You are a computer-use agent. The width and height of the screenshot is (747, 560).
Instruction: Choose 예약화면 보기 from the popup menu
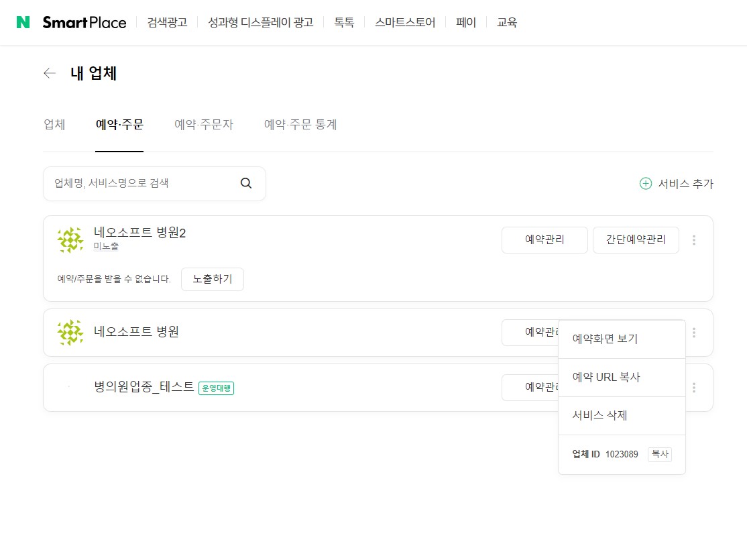pos(622,339)
